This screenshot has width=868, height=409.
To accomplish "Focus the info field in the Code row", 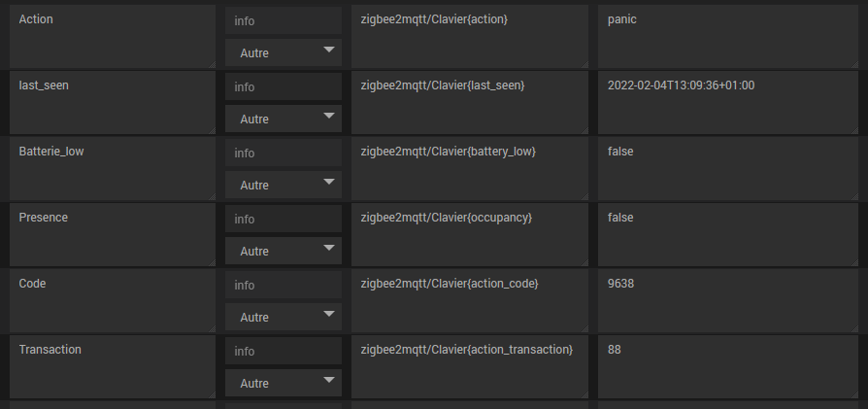I will coord(284,285).
